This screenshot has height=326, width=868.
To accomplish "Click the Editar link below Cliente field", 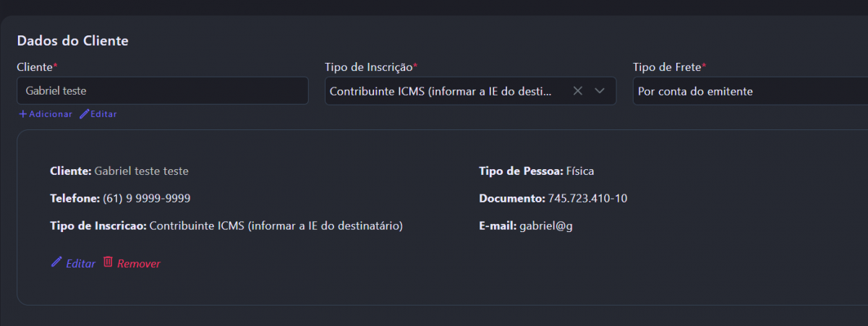I will click(x=103, y=114).
